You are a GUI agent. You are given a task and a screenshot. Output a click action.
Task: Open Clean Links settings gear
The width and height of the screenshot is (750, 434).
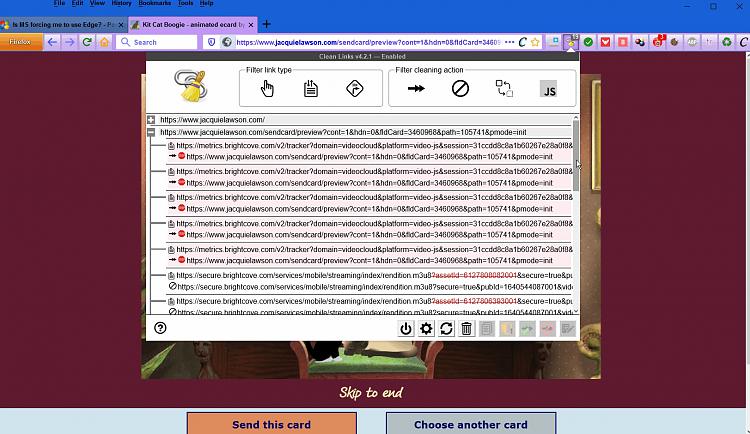point(426,329)
